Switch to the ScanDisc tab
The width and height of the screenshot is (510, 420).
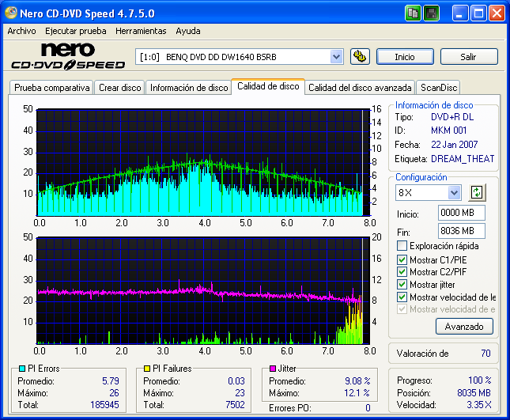pyautogui.click(x=438, y=88)
